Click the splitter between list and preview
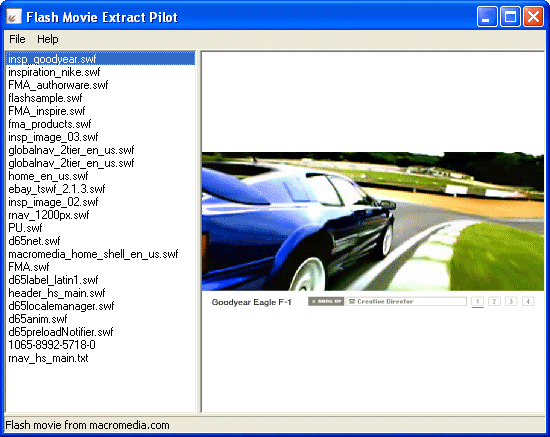This screenshot has height=437, width=550. 199,232
